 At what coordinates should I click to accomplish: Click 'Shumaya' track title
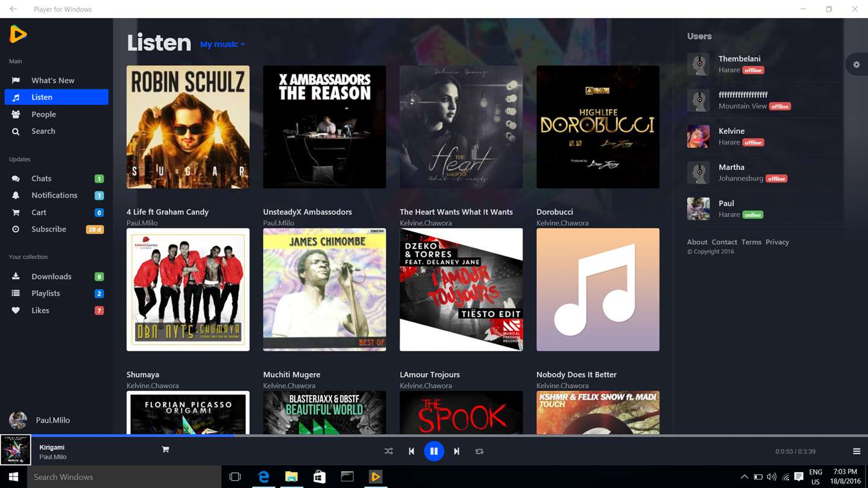pos(143,375)
